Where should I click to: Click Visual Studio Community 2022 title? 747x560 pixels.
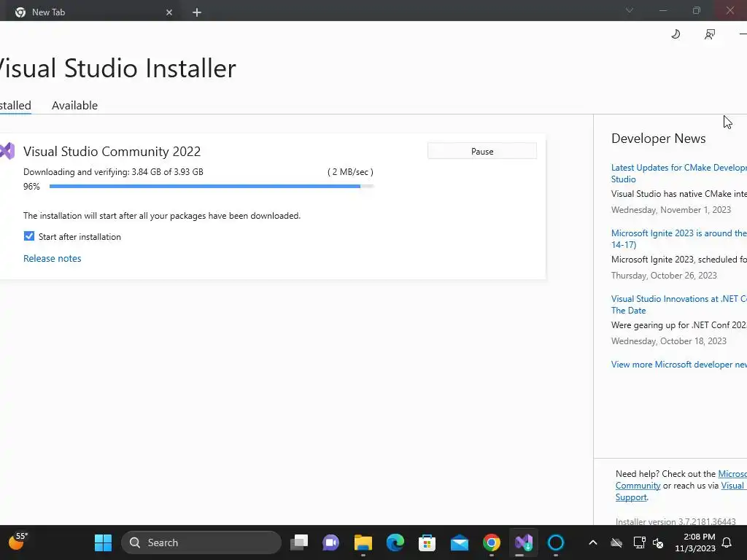(112, 152)
